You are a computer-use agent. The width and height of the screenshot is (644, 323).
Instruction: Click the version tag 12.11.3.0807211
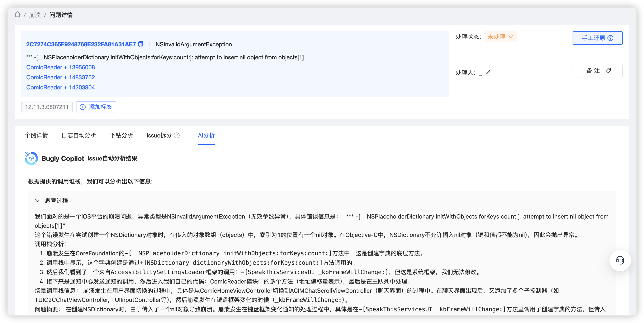point(47,107)
